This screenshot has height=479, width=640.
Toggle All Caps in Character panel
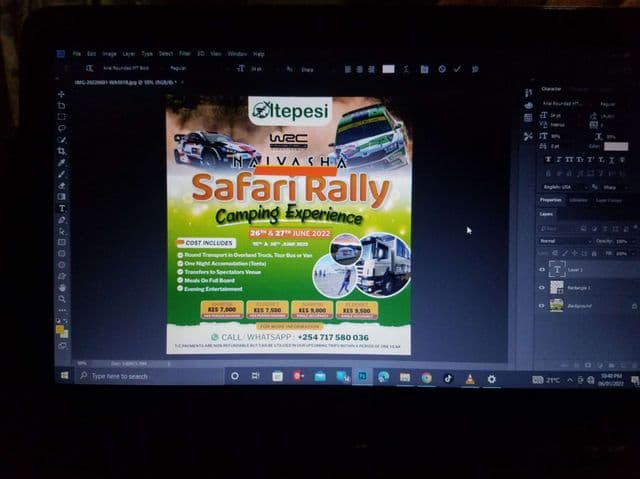point(569,160)
